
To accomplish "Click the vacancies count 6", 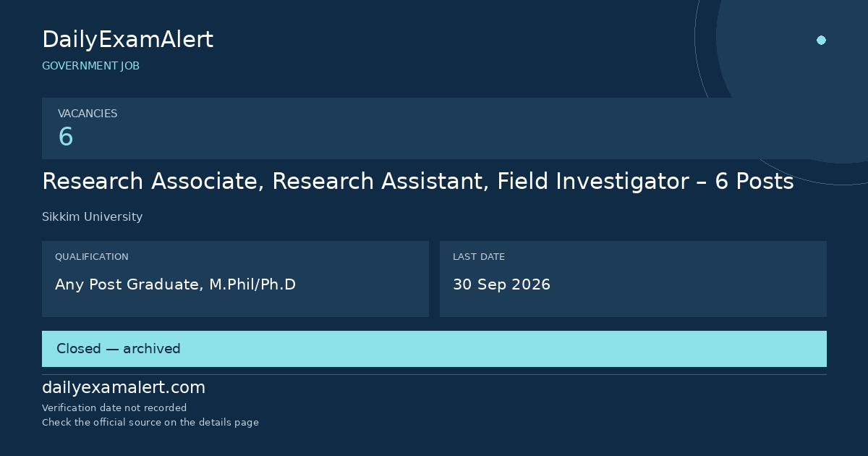I will click(x=66, y=137).
